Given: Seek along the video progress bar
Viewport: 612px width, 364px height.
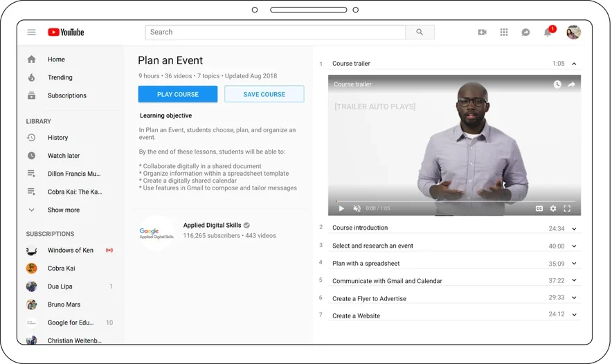Looking at the screenshot, I should (454, 201).
